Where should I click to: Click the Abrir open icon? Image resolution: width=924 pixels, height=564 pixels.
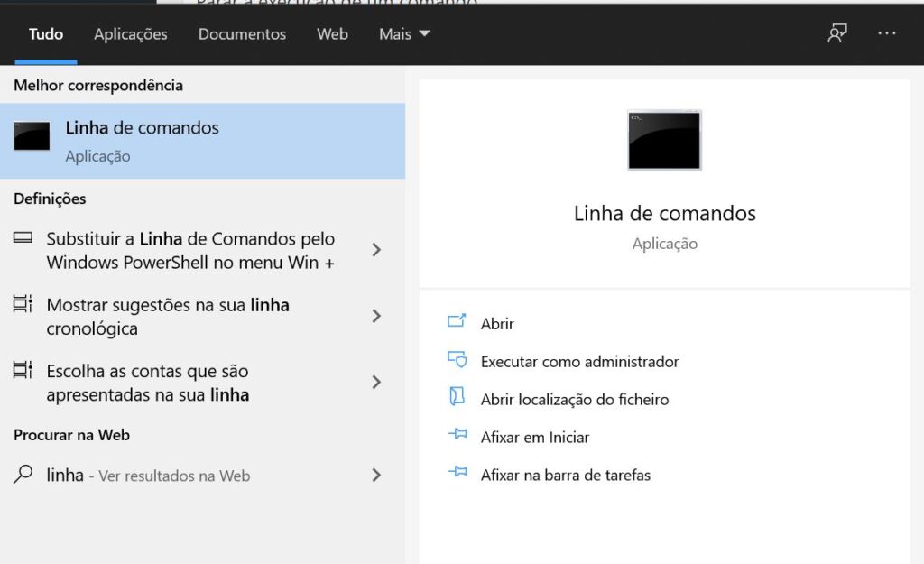click(x=457, y=322)
